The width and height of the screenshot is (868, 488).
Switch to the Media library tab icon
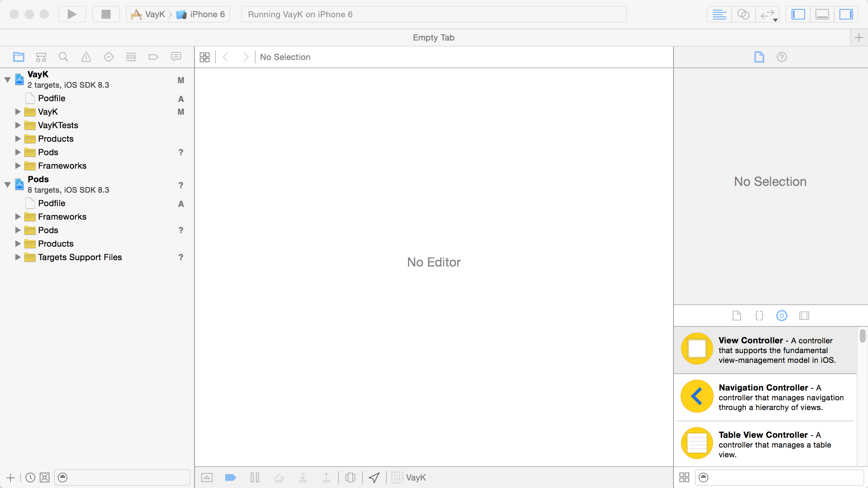coord(804,316)
